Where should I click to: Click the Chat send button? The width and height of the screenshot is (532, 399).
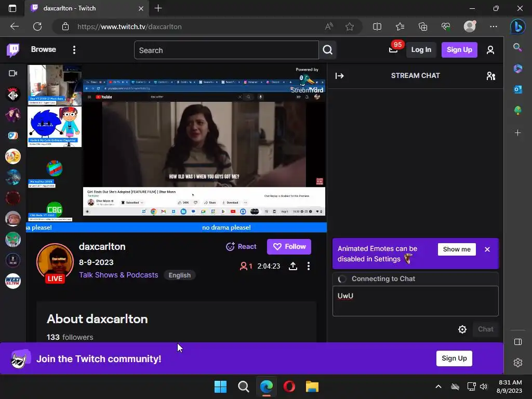[x=486, y=329]
